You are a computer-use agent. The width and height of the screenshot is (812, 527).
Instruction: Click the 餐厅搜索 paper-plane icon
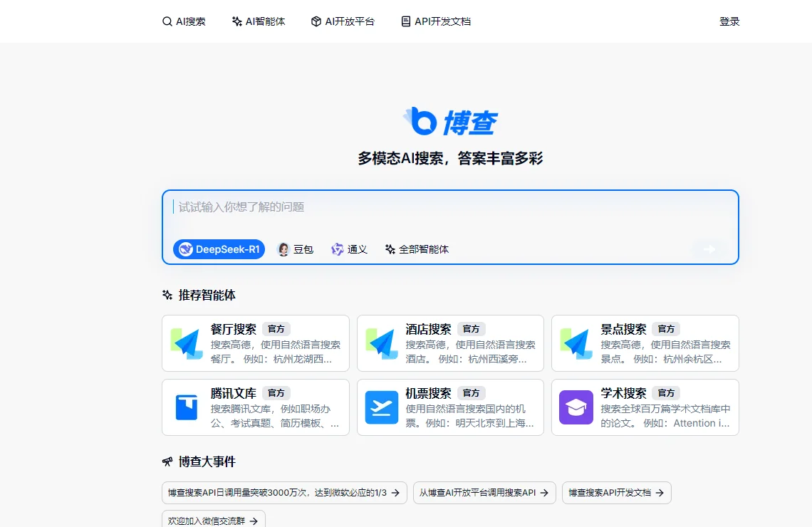pyautogui.click(x=187, y=343)
